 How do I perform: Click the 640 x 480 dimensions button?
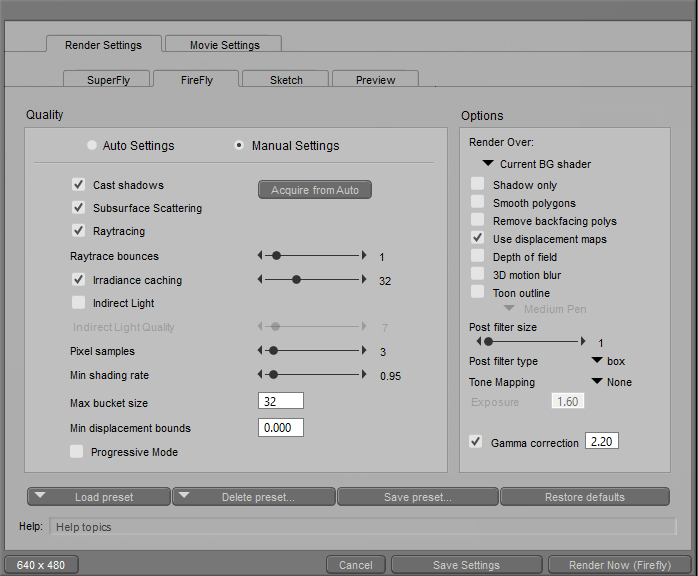(41, 565)
